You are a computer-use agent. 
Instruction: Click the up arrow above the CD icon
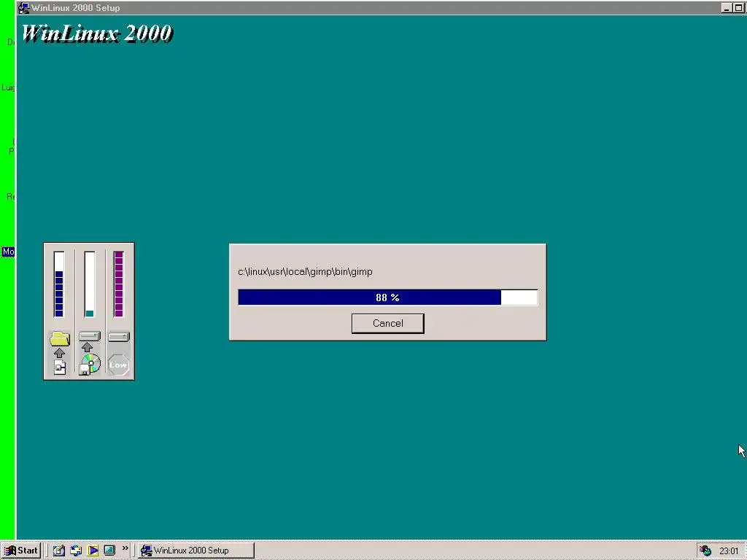[88, 347]
